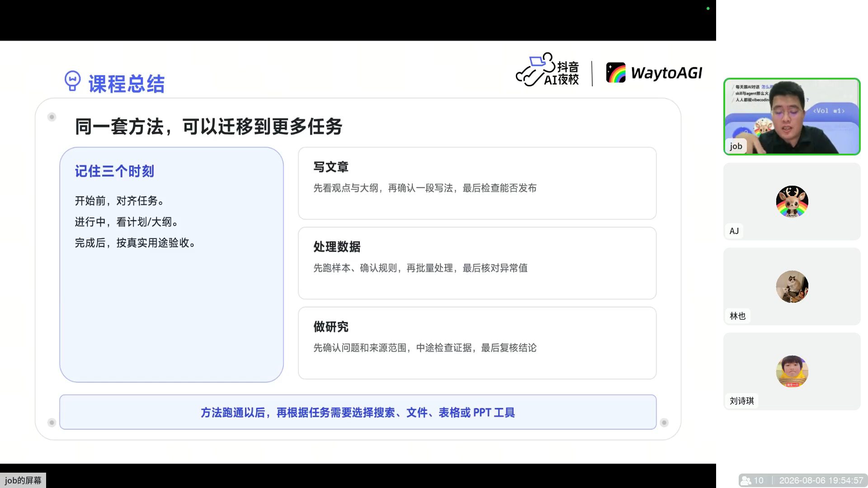Click AJ's deer avatar
The image size is (868, 488).
tap(792, 202)
